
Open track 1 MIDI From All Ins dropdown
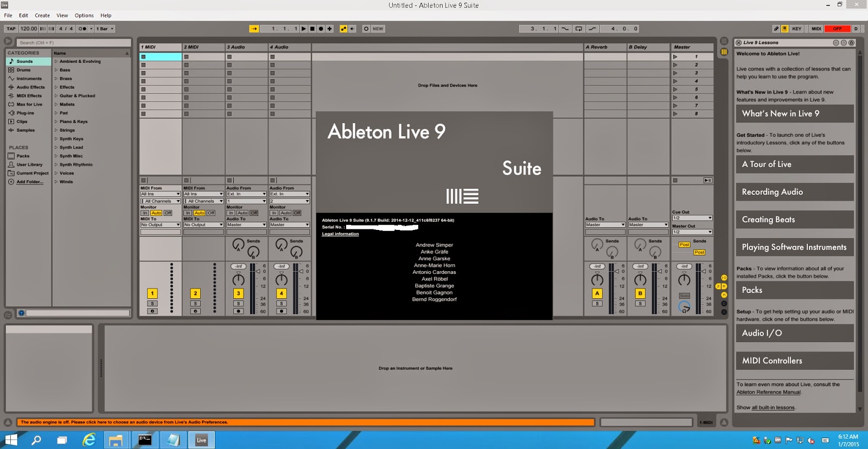pyautogui.click(x=160, y=194)
